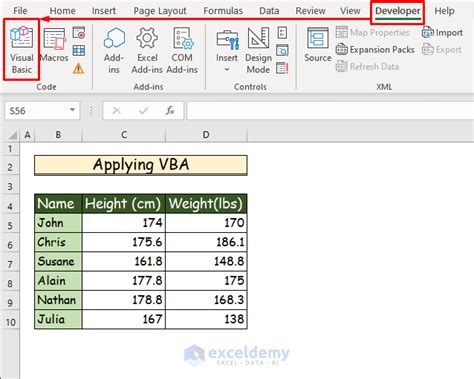Click the View Code icon
Viewport: 474px width, 379px height.
[282, 51]
